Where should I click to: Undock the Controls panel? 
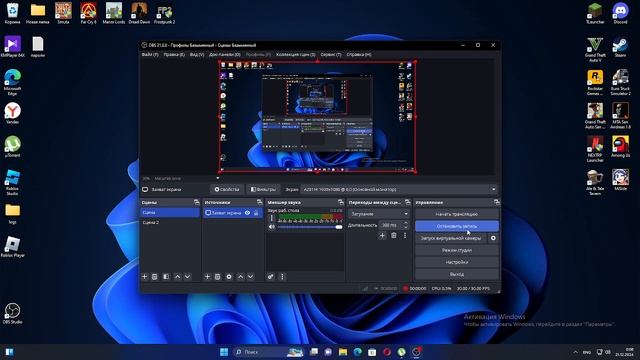(x=496, y=202)
